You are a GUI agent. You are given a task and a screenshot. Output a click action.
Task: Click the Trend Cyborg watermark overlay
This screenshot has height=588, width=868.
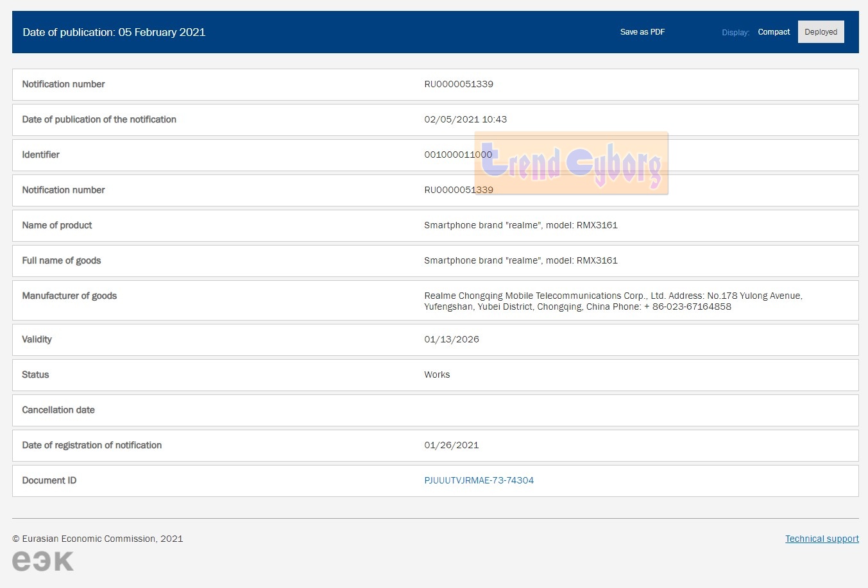point(571,162)
